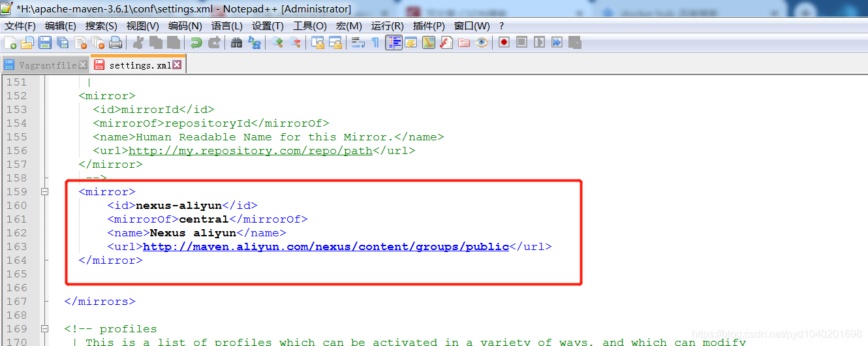Collapse the mirror block fold at line 159
The width and height of the screenshot is (868, 346).
pyautogui.click(x=44, y=192)
